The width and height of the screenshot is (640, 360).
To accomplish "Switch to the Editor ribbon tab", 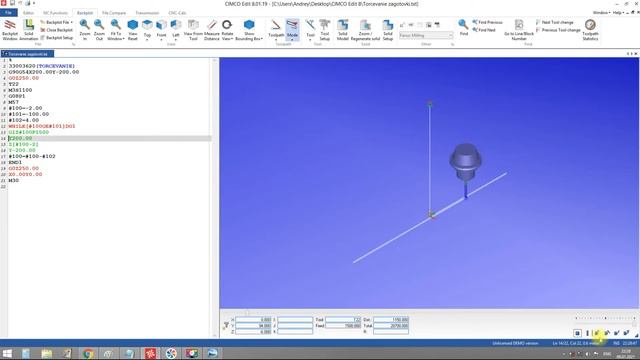I will click(x=29, y=13).
